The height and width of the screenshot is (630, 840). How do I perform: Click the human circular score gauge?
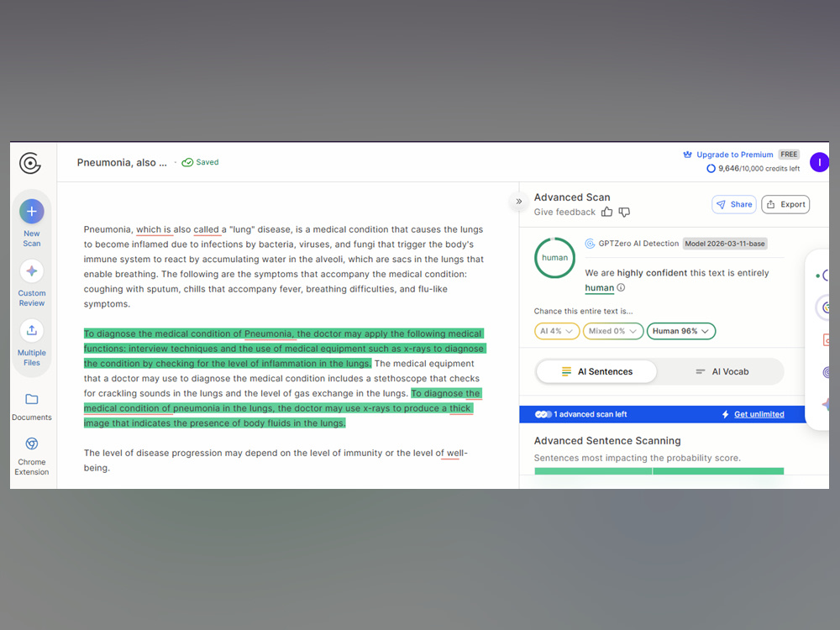coord(554,258)
